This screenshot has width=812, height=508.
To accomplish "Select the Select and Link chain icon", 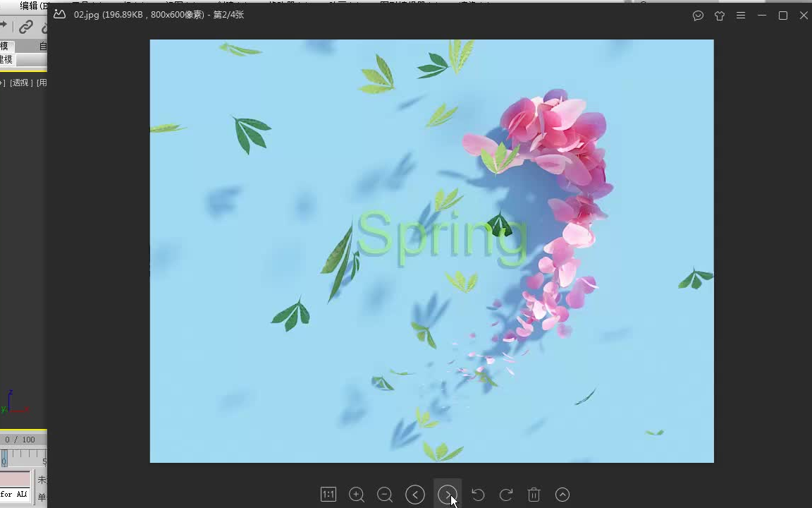I will pos(26,27).
